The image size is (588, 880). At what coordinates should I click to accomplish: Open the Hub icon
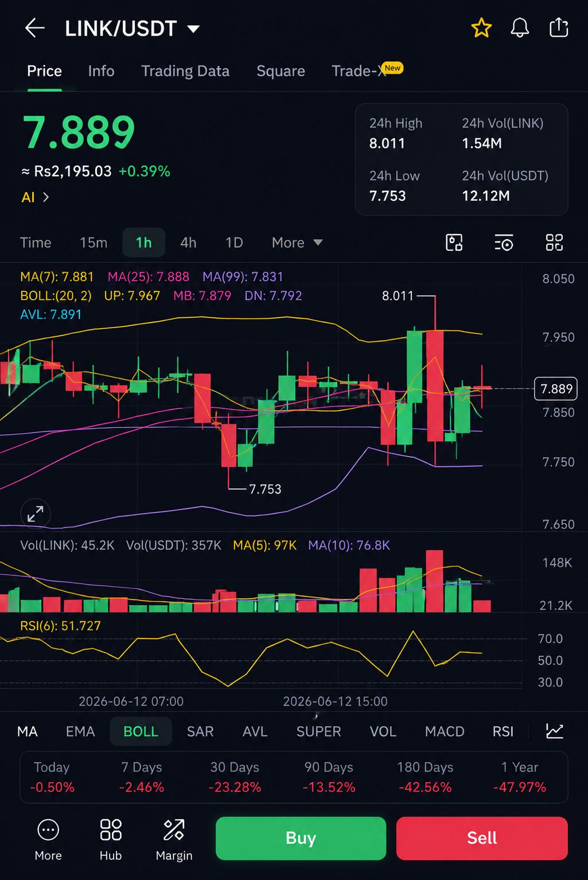pos(111,839)
